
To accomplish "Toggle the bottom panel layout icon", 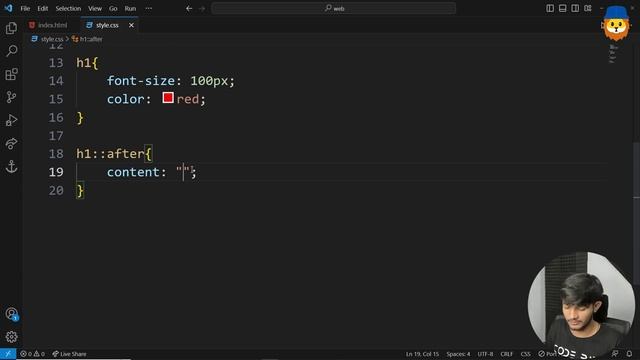I will pos(562,8).
